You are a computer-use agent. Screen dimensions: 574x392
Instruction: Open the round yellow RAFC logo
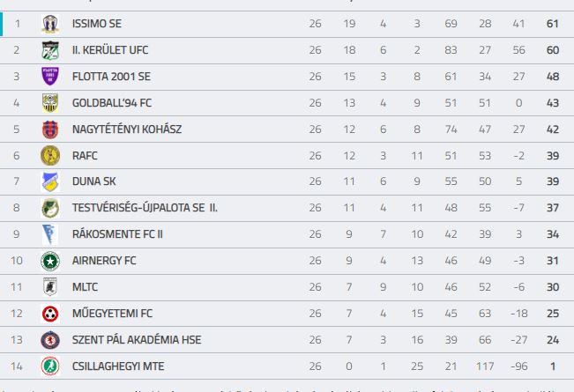(50, 155)
